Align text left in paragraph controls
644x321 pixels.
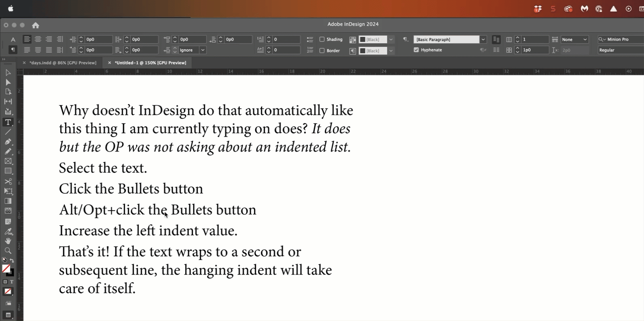coord(27,39)
